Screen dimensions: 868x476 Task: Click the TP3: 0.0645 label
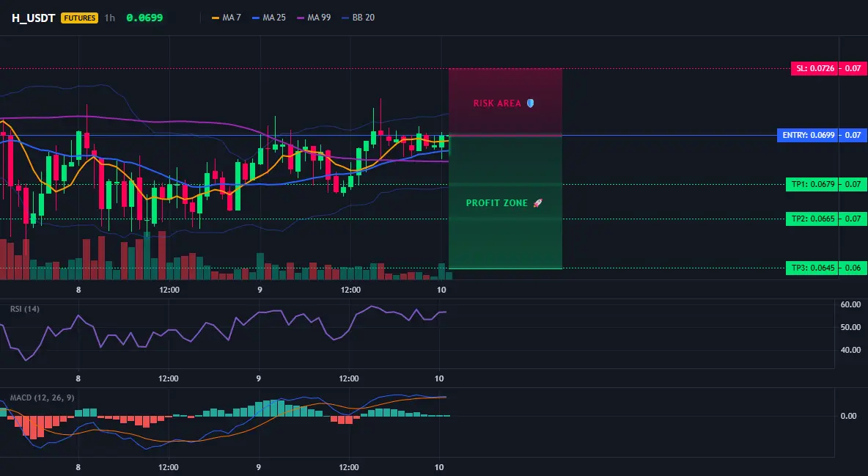[812, 268]
